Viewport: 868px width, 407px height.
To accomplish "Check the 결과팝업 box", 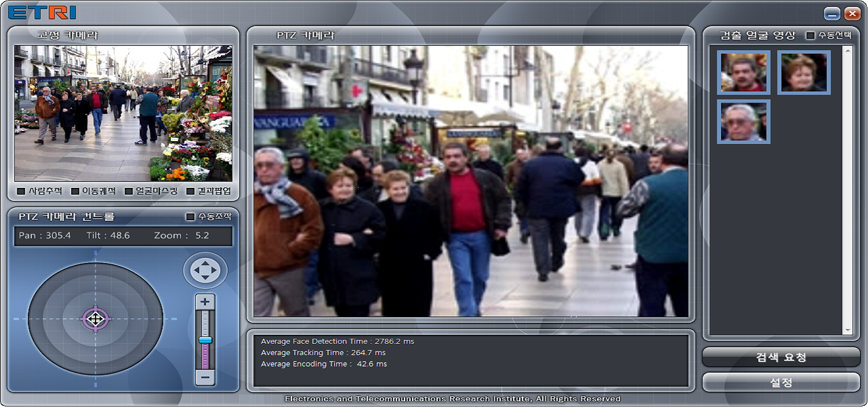I will [x=191, y=191].
